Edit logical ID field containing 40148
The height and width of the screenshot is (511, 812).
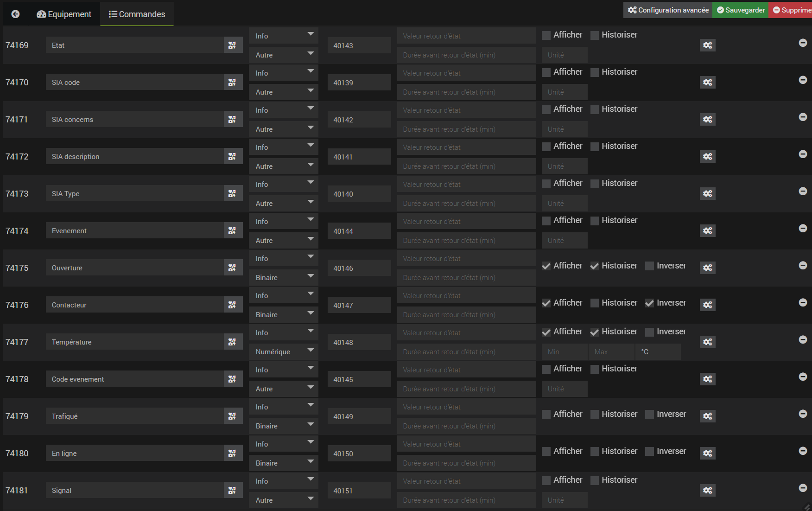click(x=359, y=342)
